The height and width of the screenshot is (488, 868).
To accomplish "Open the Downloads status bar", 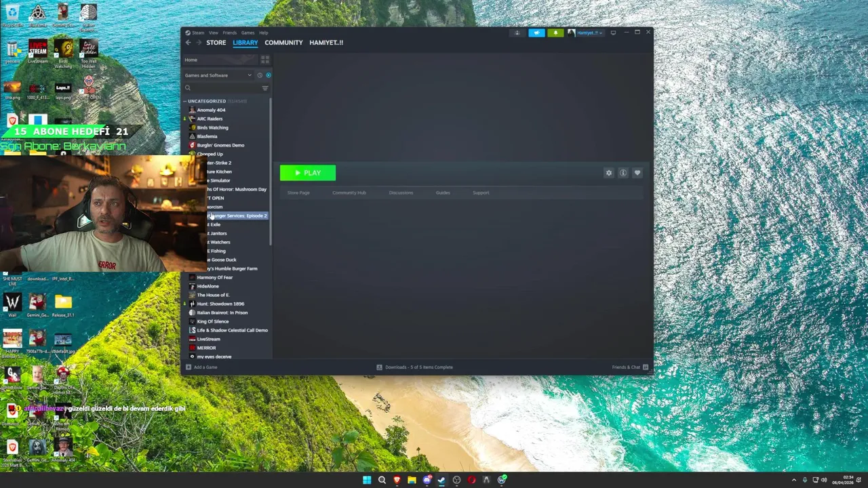I will click(414, 367).
